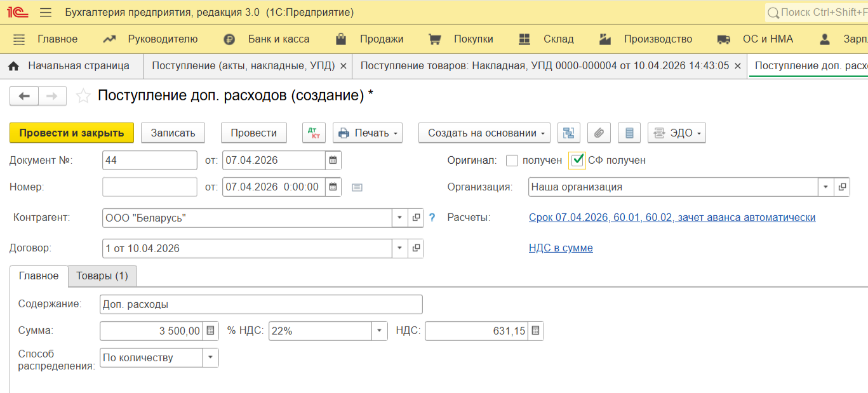Click help question mark near Контрагент

[432, 217]
